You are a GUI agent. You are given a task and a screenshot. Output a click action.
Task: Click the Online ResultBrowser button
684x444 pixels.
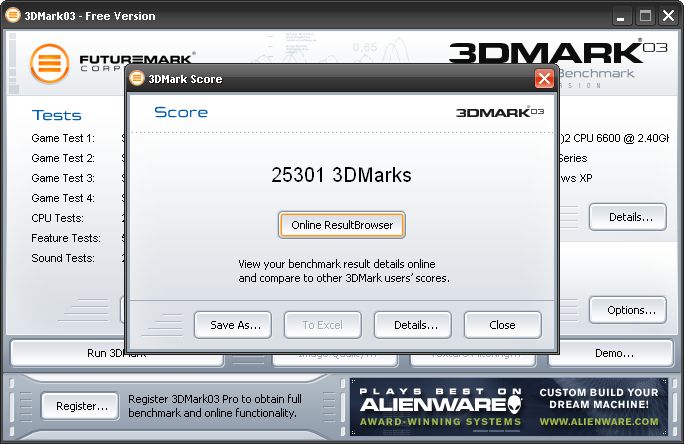(342, 225)
